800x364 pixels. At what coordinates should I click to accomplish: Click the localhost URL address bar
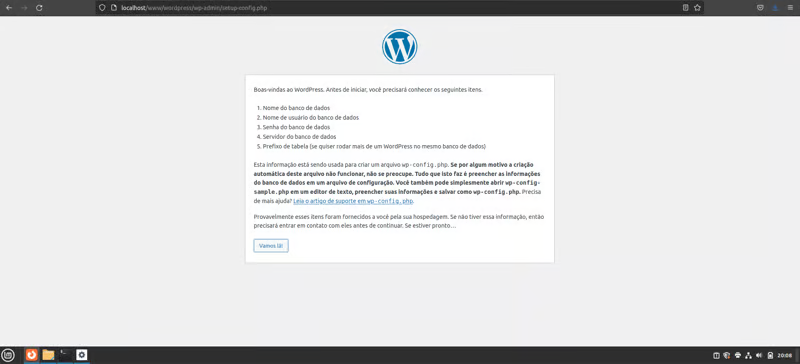click(x=398, y=8)
